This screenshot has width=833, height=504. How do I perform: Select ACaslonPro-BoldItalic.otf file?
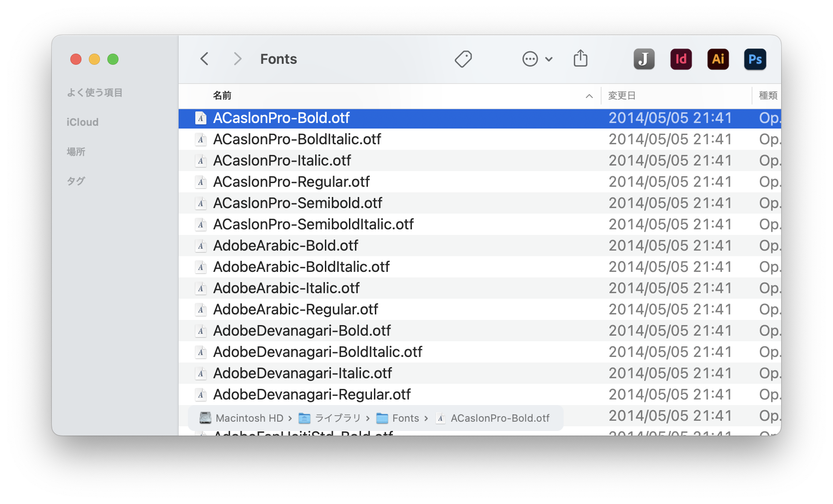click(x=297, y=139)
